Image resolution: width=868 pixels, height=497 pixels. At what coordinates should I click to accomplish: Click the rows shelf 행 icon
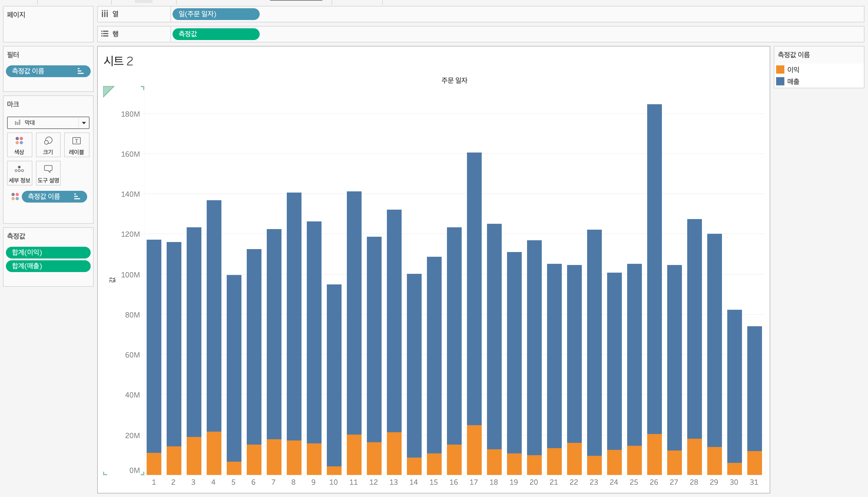click(x=105, y=34)
